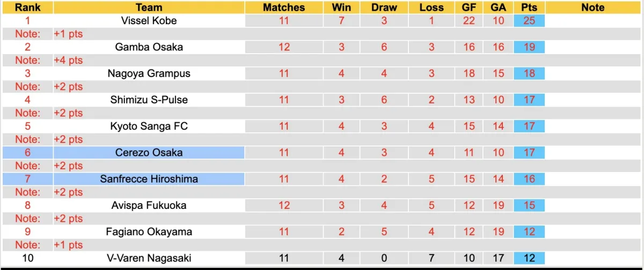Image resolution: width=644 pixels, height=270 pixels.
Task: Open the Vissel Kobe team row
Action: [x=149, y=21]
